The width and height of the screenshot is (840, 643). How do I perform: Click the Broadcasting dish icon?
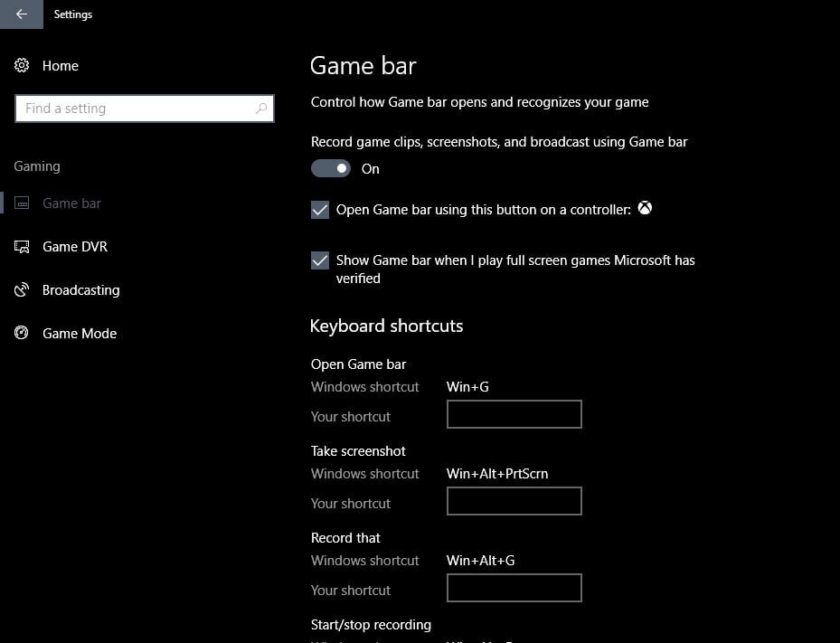click(22, 290)
